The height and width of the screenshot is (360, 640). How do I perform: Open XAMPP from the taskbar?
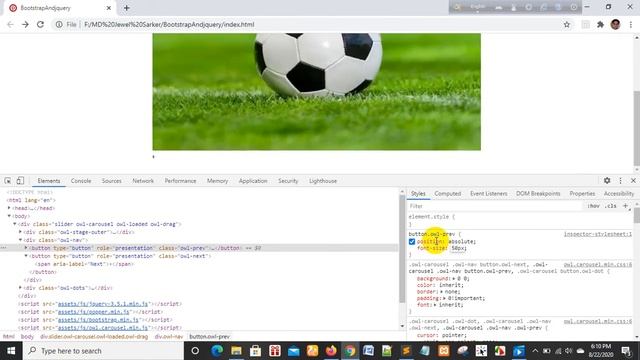pos(444,351)
